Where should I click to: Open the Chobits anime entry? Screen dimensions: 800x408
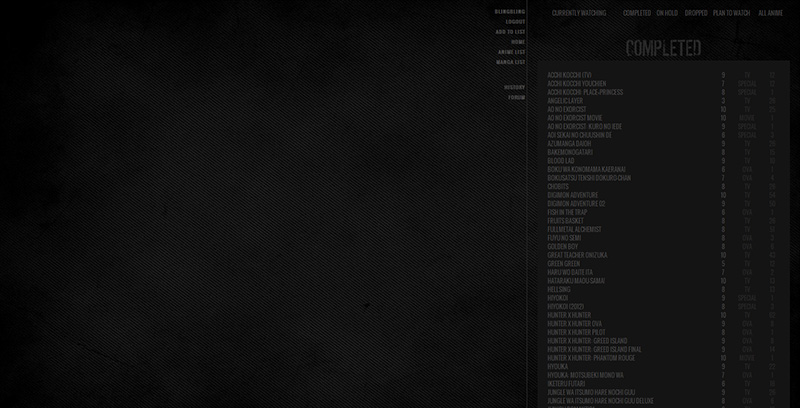[558, 186]
